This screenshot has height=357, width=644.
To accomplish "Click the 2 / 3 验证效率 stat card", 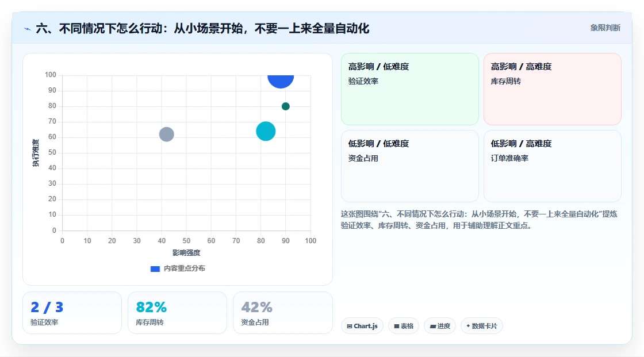I will pos(72,313).
